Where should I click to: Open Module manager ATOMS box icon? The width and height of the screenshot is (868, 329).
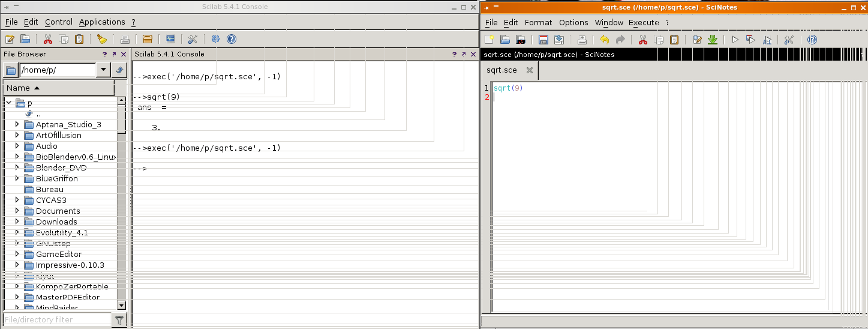pos(148,39)
